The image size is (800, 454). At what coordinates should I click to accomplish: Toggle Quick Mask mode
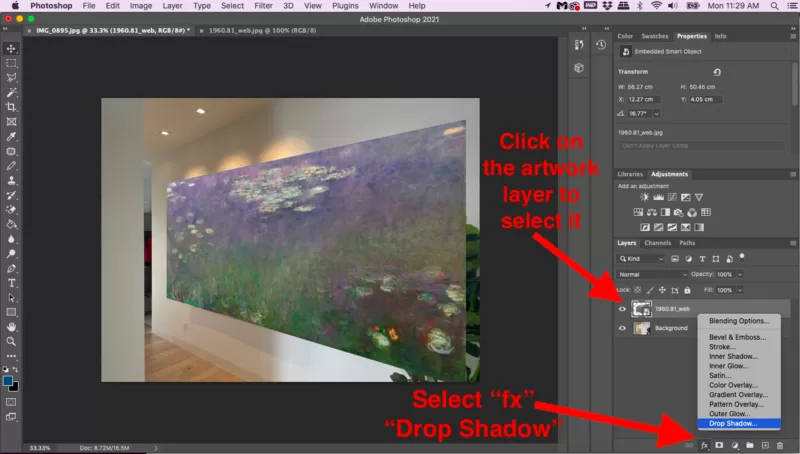[11, 402]
